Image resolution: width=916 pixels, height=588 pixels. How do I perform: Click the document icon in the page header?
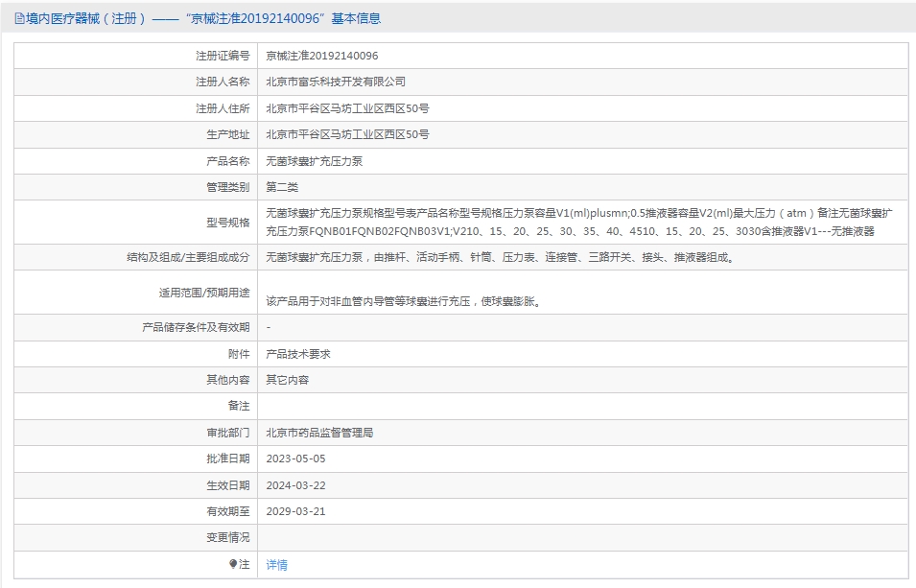pyautogui.click(x=19, y=18)
